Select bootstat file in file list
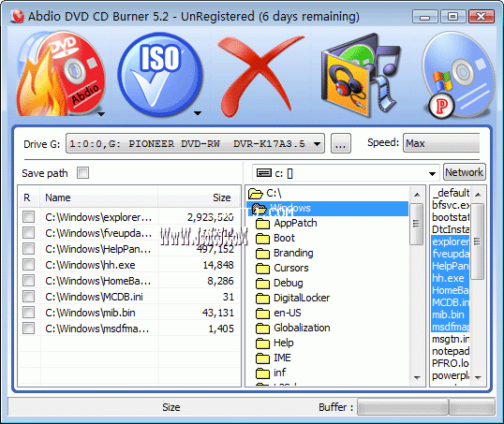Screen dimensions: 504x424 pos(451,217)
